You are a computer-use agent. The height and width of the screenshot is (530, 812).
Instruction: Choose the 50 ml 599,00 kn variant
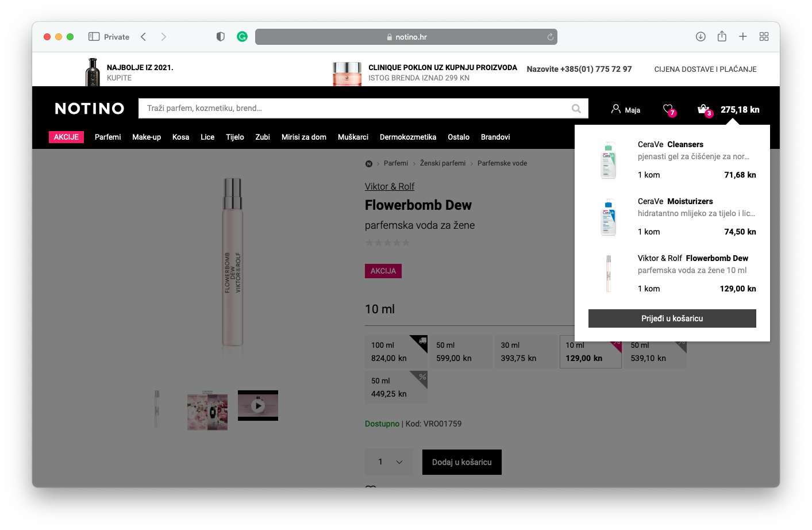(x=461, y=352)
